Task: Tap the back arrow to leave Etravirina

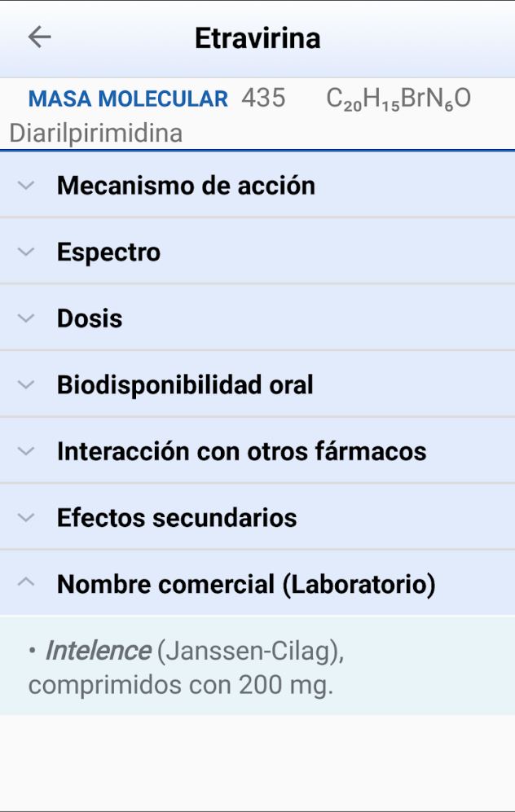Action: pos(39,36)
